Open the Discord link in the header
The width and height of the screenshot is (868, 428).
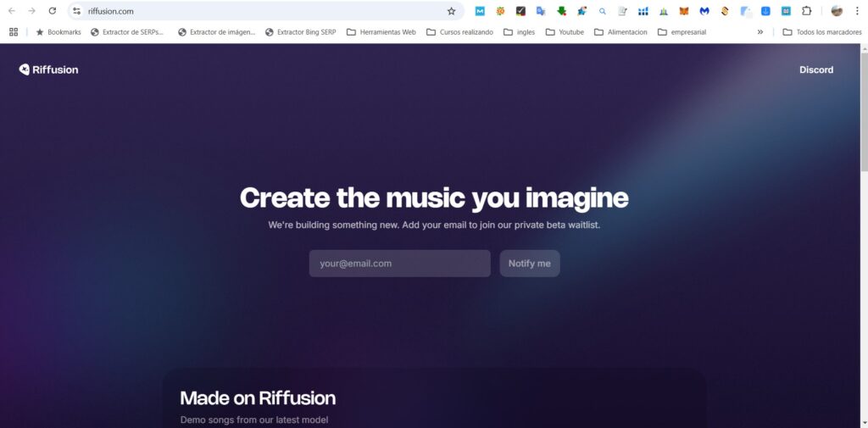(816, 69)
